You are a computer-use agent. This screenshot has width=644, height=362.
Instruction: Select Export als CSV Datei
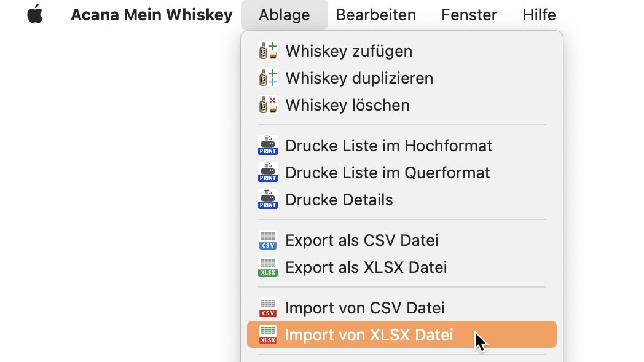pyautogui.click(x=361, y=240)
